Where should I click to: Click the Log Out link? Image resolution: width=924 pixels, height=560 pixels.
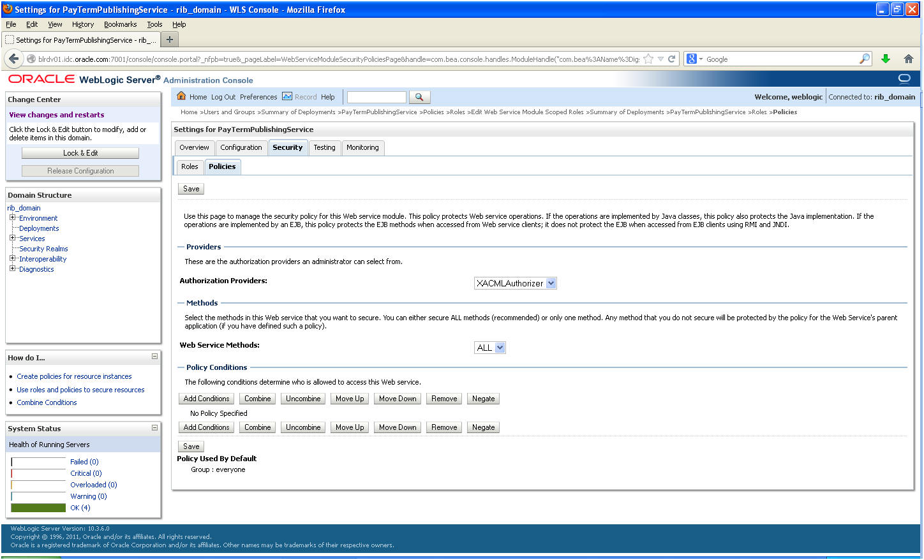[x=223, y=97]
